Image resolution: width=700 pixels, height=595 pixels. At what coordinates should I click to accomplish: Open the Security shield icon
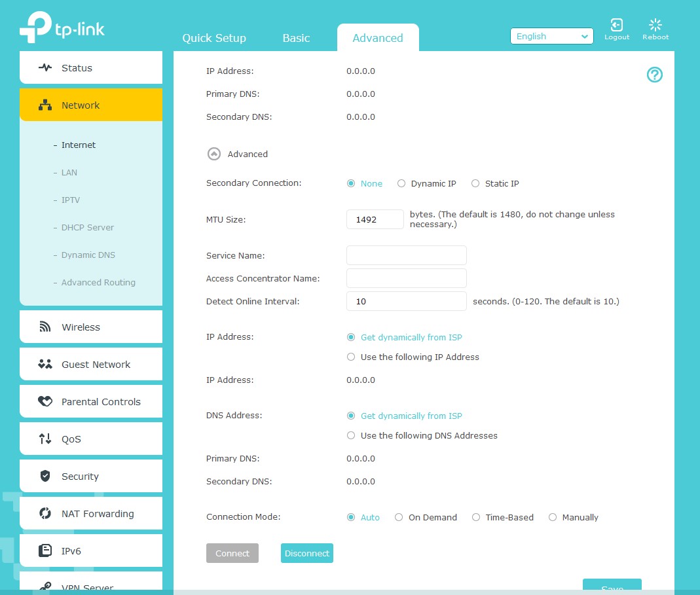(x=45, y=477)
